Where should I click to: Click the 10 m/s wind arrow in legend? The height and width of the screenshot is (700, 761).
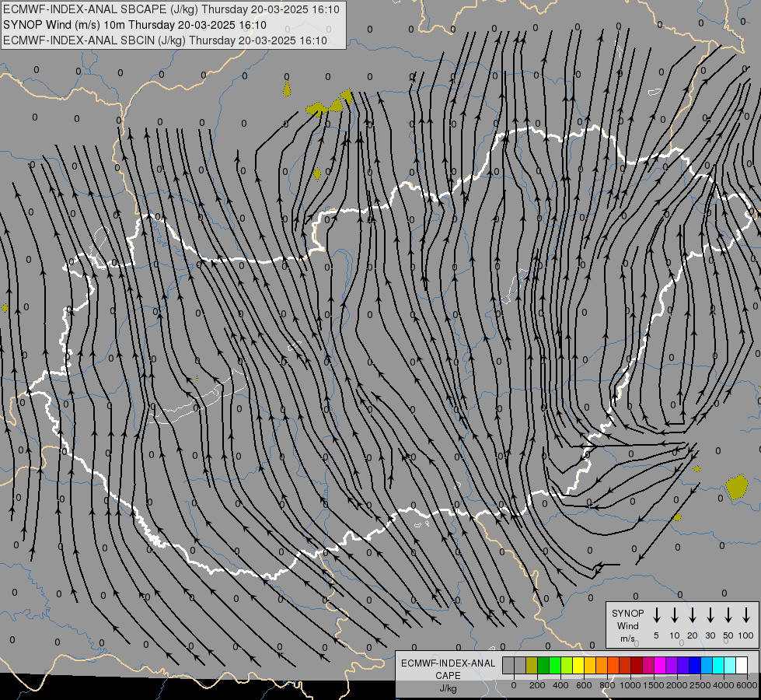pyautogui.click(x=674, y=615)
